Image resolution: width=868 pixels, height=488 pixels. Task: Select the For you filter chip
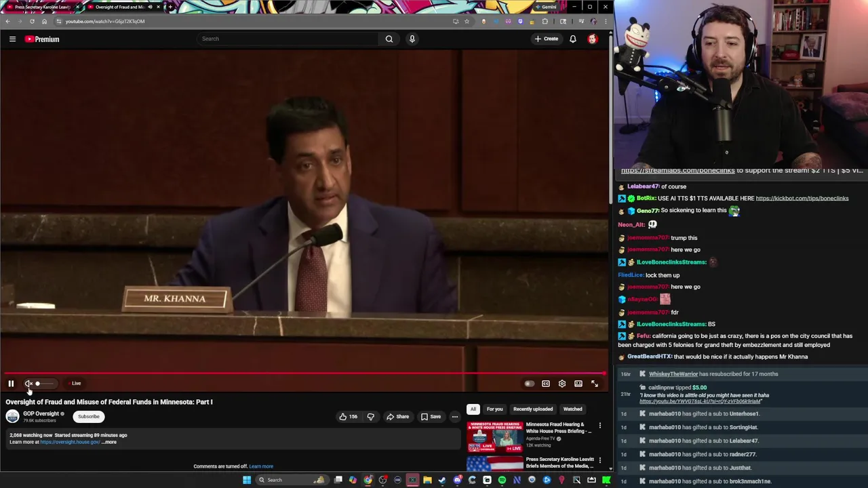(494, 409)
